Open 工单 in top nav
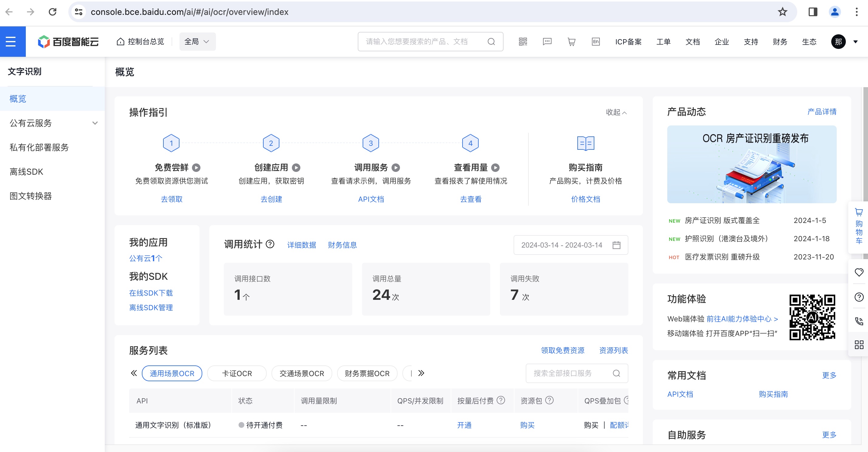The image size is (868, 452). (664, 41)
